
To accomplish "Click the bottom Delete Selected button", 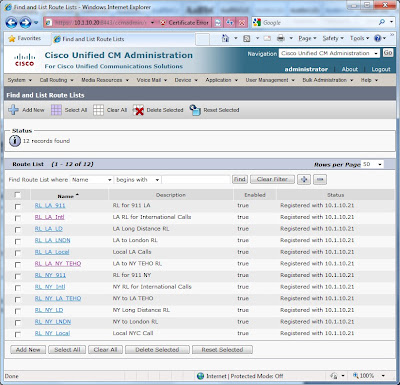I will (x=157, y=350).
